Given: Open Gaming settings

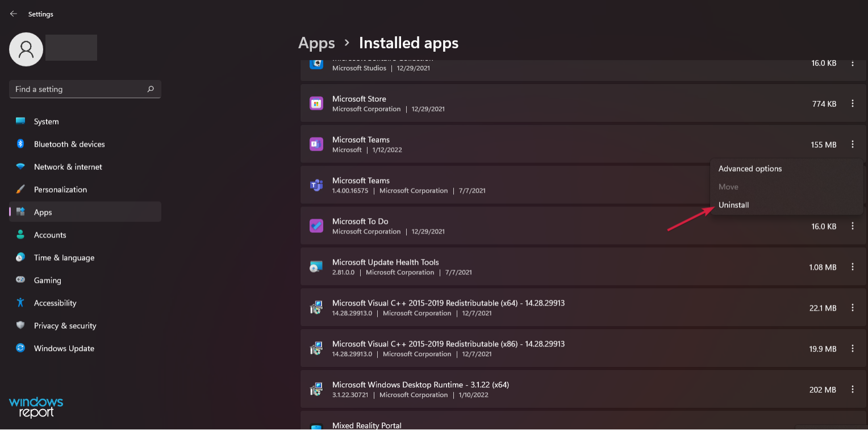Looking at the screenshot, I should click(85, 280).
